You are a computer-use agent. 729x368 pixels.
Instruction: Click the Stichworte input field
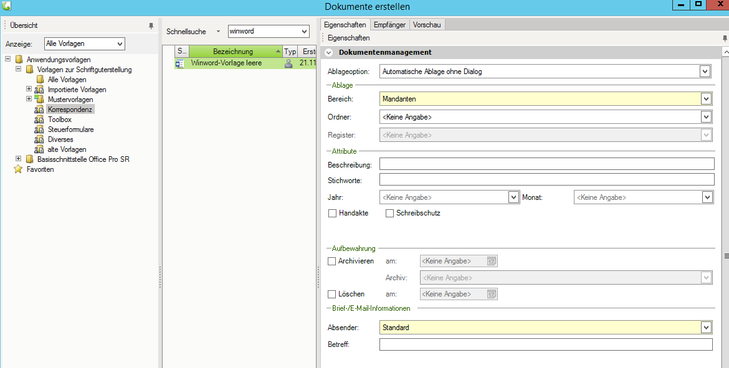[x=547, y=179]
